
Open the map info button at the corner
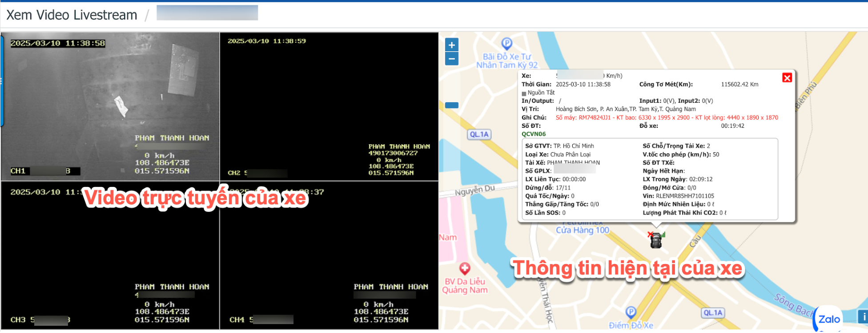[863, 317]
